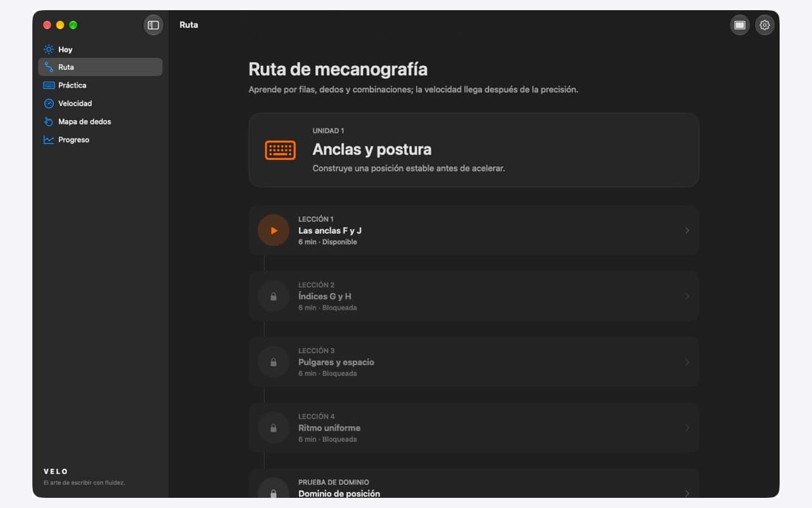Viewport: 812px width, 508px height.
Task: Click the Índices G y H lesson title
Action: coord(325,297)
